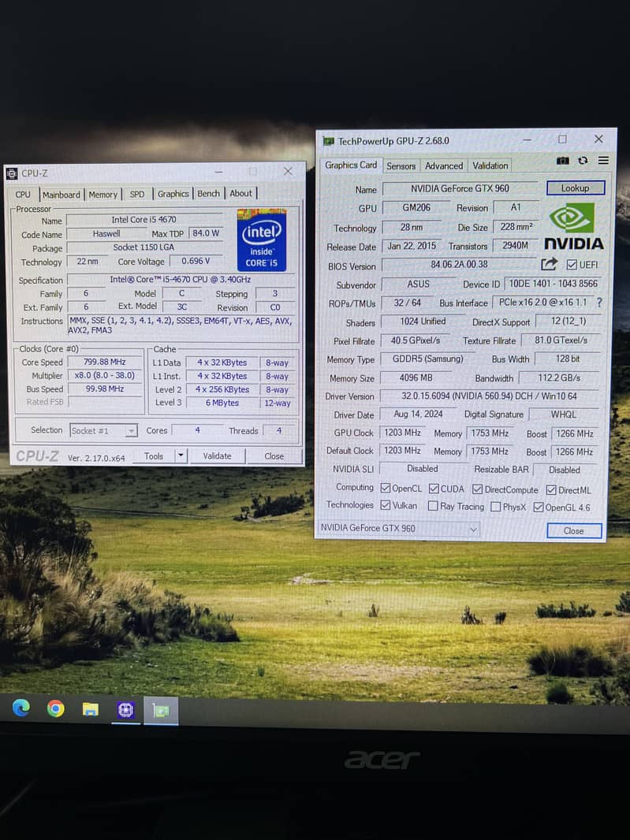Open the GPU-Z hamburger menu
The image size is (630, 840).
pos(603,160)
